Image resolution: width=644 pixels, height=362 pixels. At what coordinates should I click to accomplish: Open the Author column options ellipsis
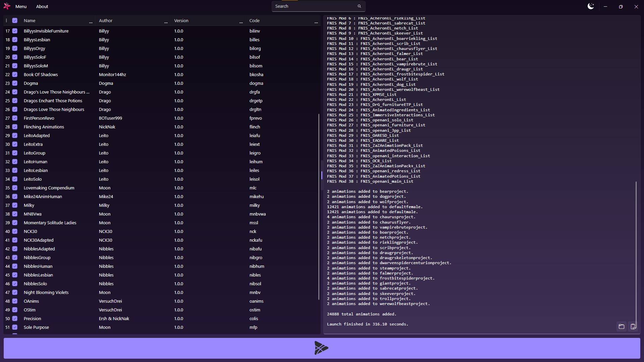tap(166, 22)
